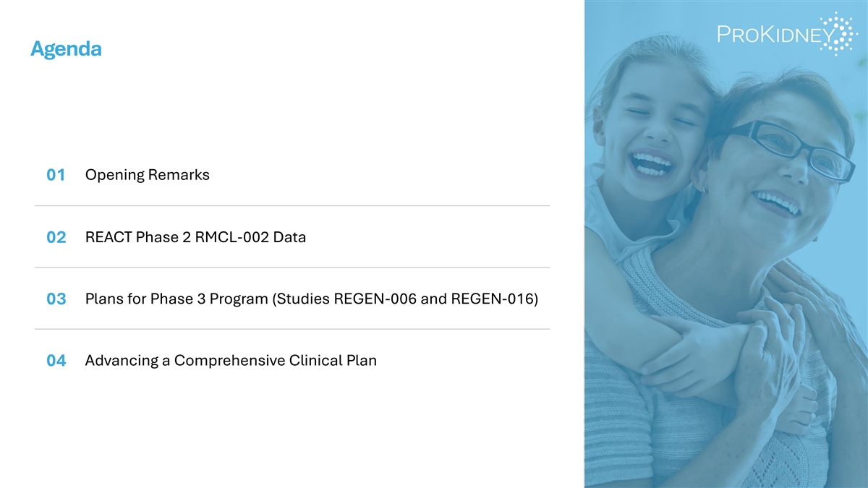Open REACT Phase 2 RMCL-002 Data item

(x=195, y=236)
